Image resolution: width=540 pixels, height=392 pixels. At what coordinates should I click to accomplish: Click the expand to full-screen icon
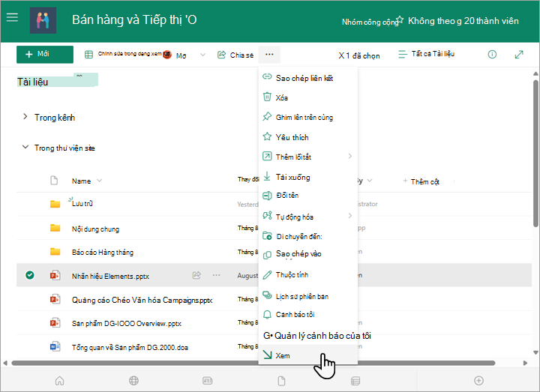(519, 55)
